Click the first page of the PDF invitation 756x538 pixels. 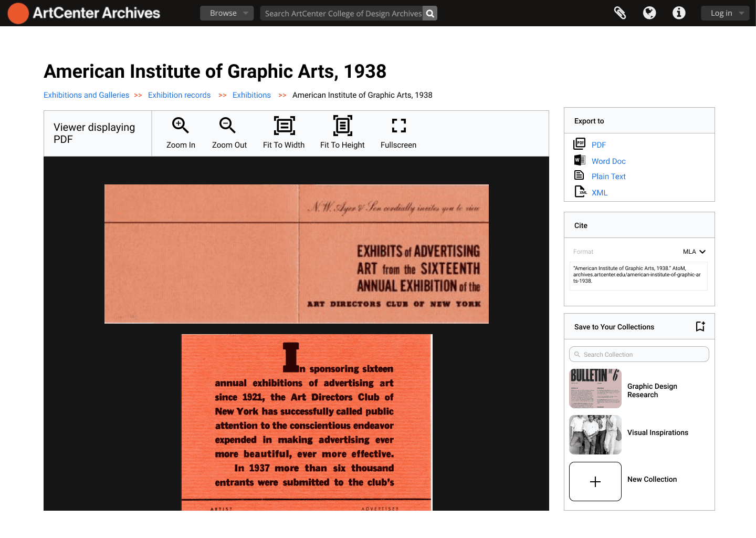(297, 254)
